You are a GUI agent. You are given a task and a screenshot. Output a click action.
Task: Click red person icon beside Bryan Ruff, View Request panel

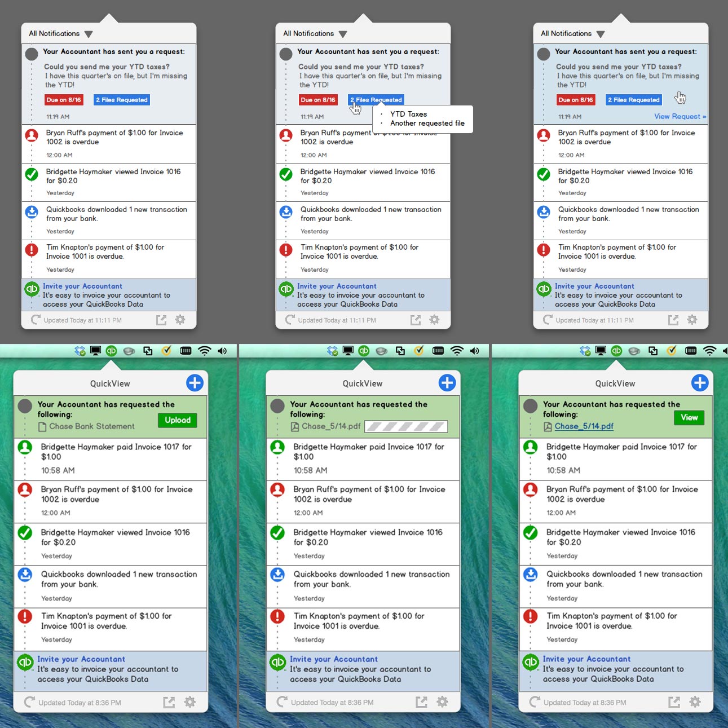[x=544, y=135]
